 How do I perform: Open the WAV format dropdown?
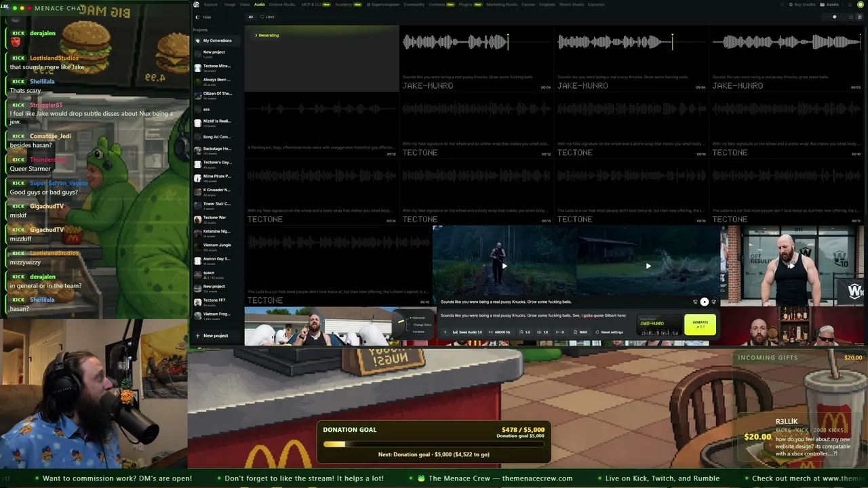coord(580,332)
